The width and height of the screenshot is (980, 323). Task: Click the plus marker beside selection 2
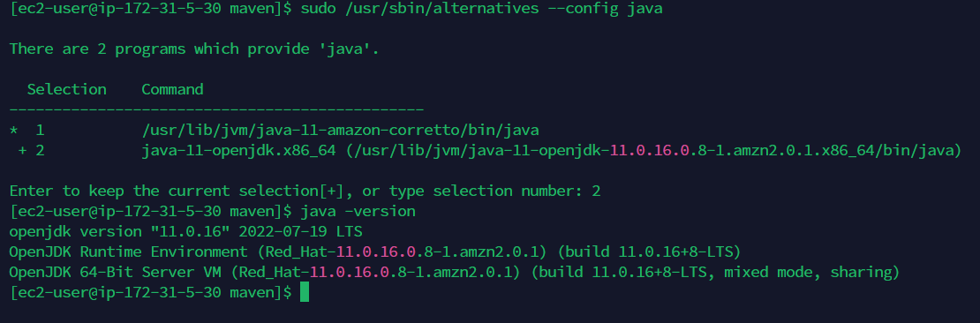click(x=22, y=151)
